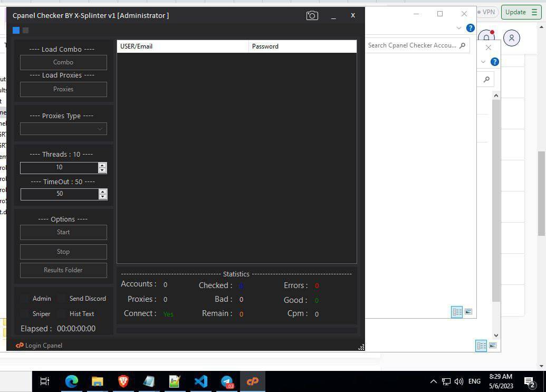This screenshot has height=392, width=546.
Task: Click the Elapsed timer 00:00:00:00
Action: pyautogui.click(x=76, y=329)
